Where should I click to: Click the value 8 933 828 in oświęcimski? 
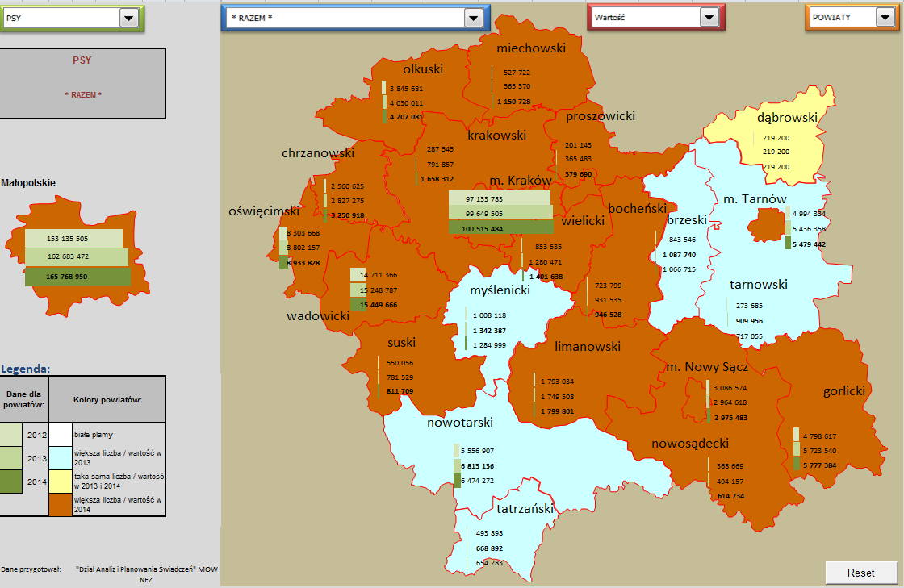click(303, 263)
